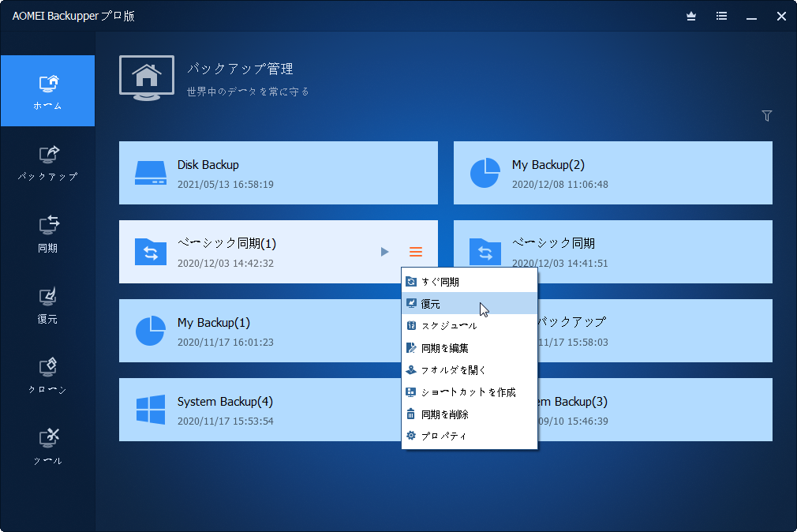The width and height of the screenshot is (797, 532).
Task: Click the date 2021/05/13 16:58:19 text
Action: (x=225, y=185)
